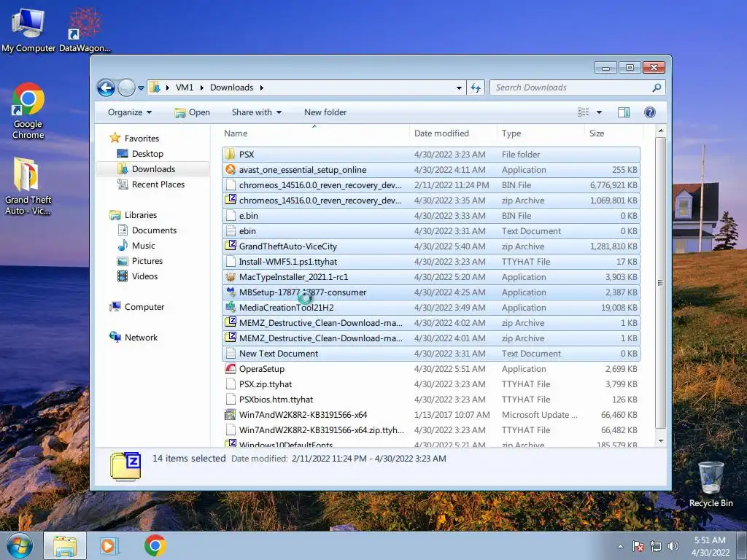Select Win7AndW2K8R2-KB3191566-x64.zip.ttyh file

point(430,430)
